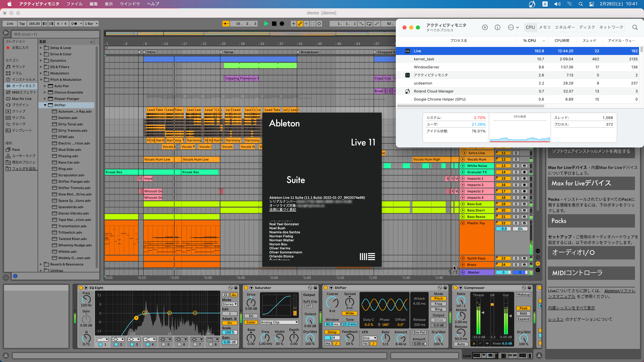This screenshot has height=362, width=644.
Task: Toggle the Punch-Out switch
Action: 377,24
